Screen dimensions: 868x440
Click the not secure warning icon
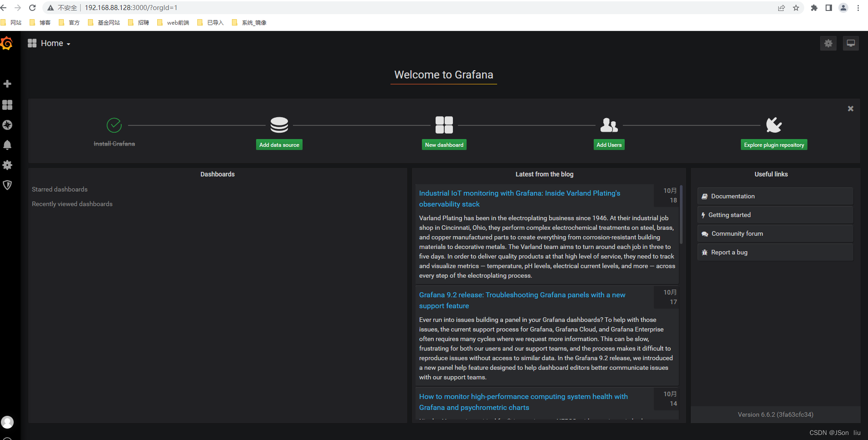tap(51, 8)
